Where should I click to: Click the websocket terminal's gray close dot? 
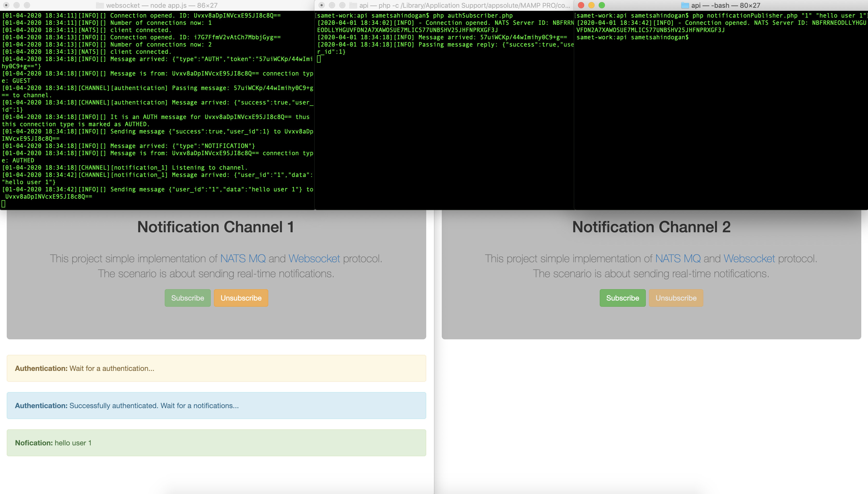(6, 5)
